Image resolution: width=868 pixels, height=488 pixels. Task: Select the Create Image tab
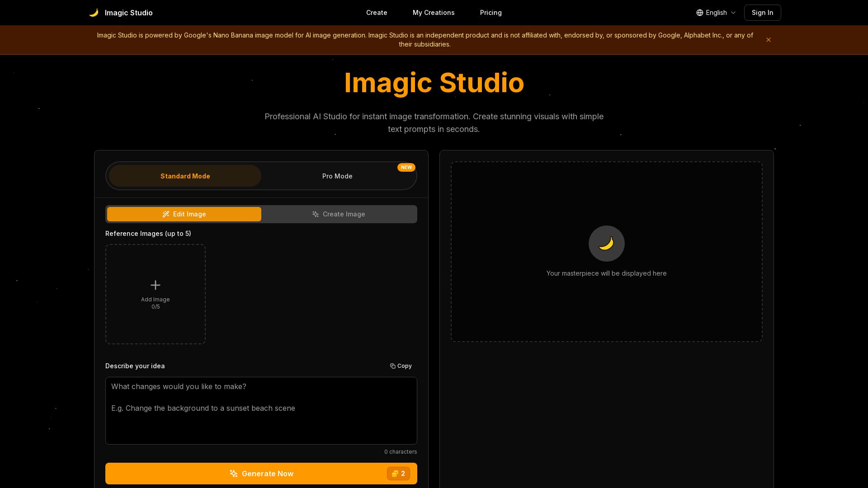(x=339, y=214)
